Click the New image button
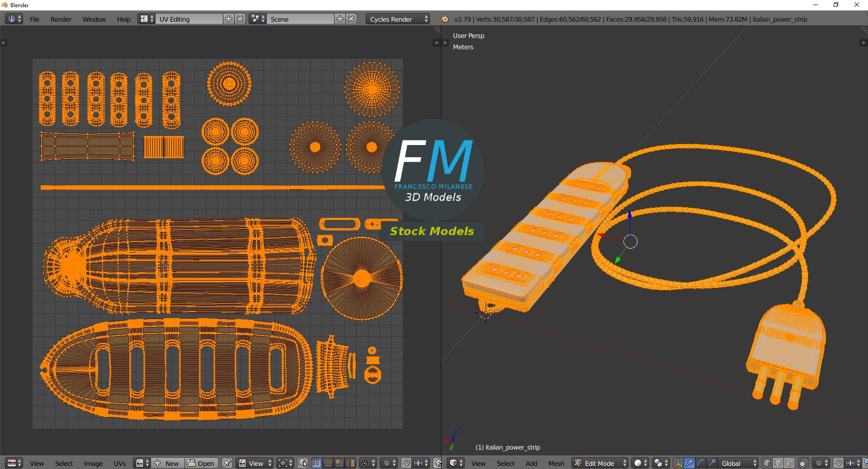The height and width of the screenshot is (469, 868). 167,463
